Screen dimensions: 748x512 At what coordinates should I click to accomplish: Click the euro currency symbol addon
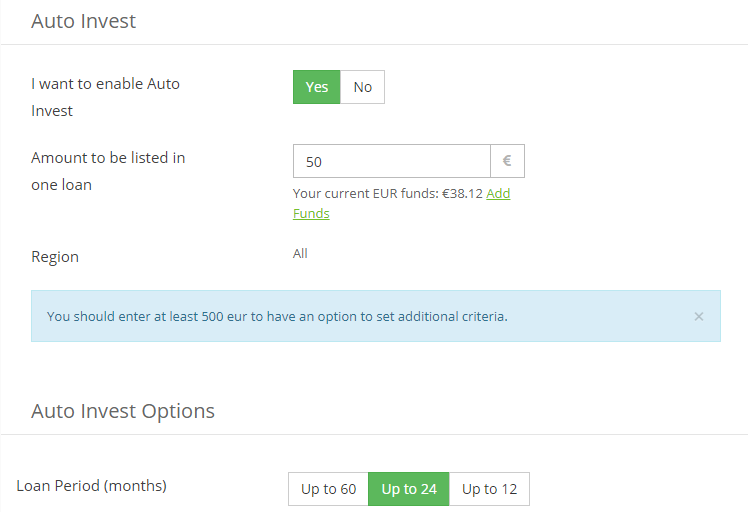(507, 161)
